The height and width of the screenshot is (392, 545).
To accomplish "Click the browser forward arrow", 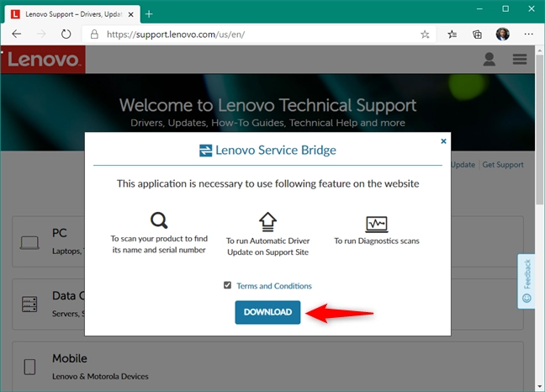I will coord(41,34).
